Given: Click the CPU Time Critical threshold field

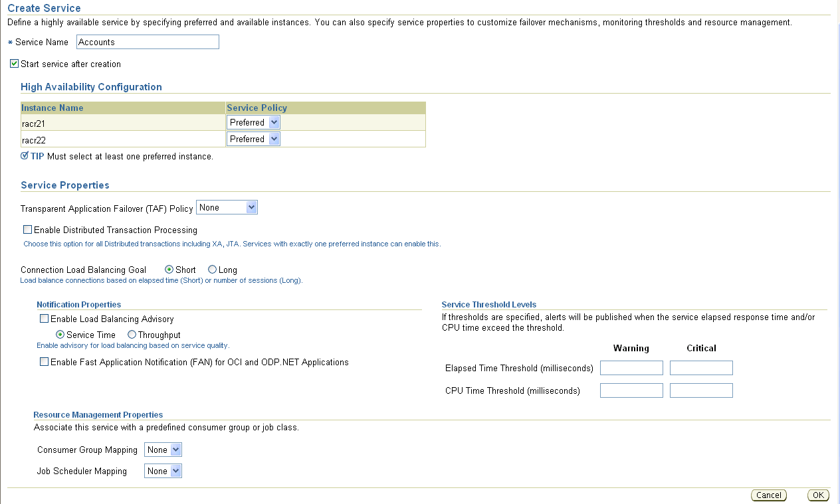Looking at the screenshot, I should [x=700, y=390].
